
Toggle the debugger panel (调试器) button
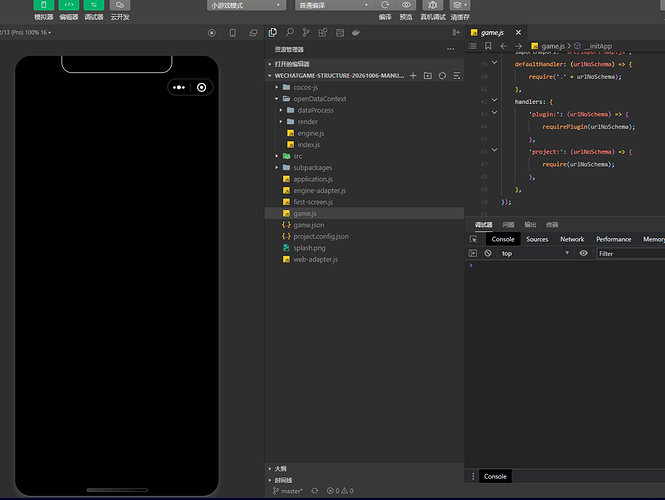click(x=94, y=5)
